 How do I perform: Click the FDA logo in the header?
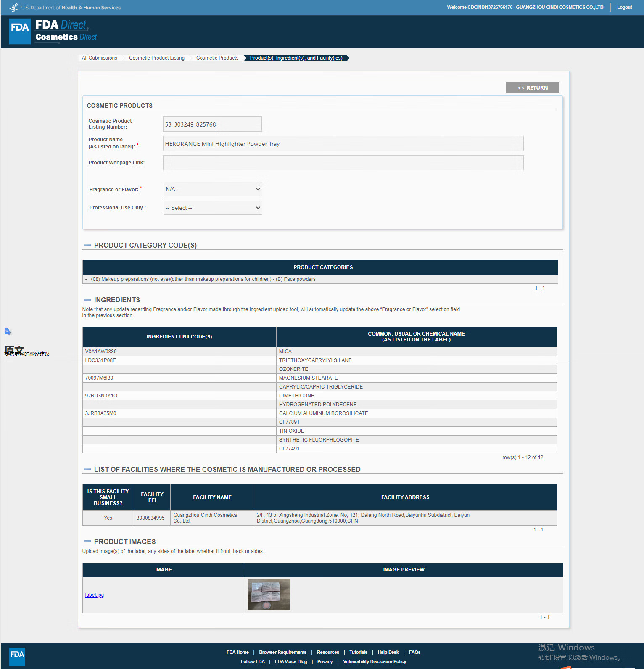[x=20, y=31]
